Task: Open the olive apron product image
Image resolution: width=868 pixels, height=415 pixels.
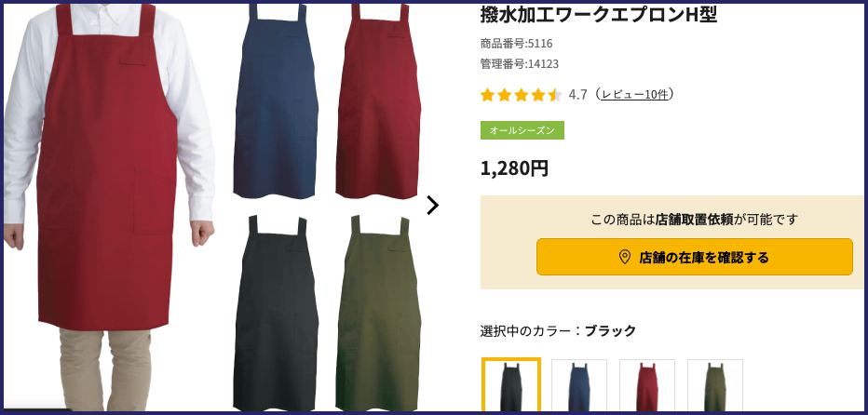Action: click(378, 313)
